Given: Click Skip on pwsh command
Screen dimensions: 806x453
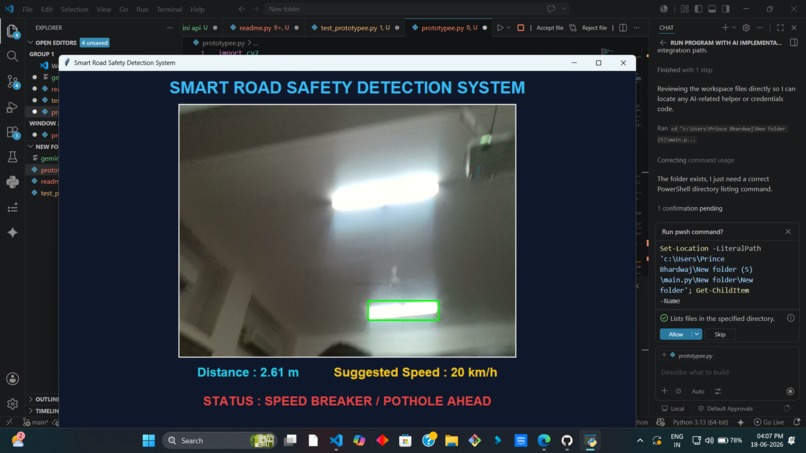Looking at the screenshot, I should [x=720, y=334].
